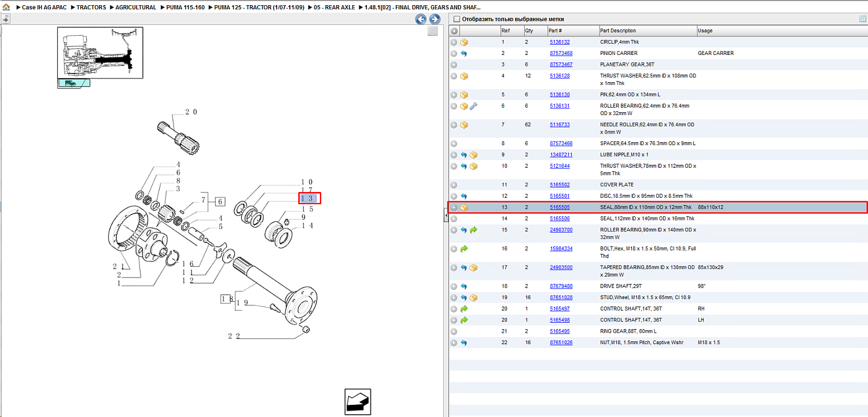The height and width of the screenshot is (417, 868).
Task: Click green arrow on CONTROL SHAFT RH row
Action: (x=464, y=309)
